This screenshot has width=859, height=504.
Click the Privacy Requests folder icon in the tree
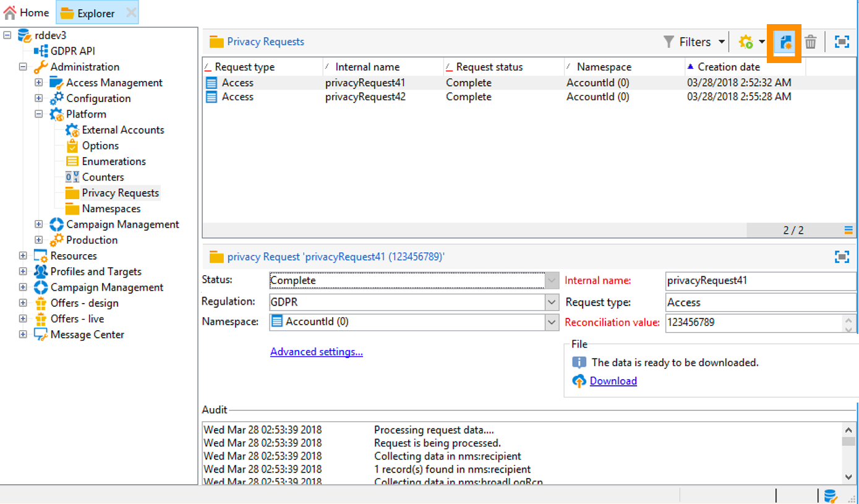(x=72, y=193)
